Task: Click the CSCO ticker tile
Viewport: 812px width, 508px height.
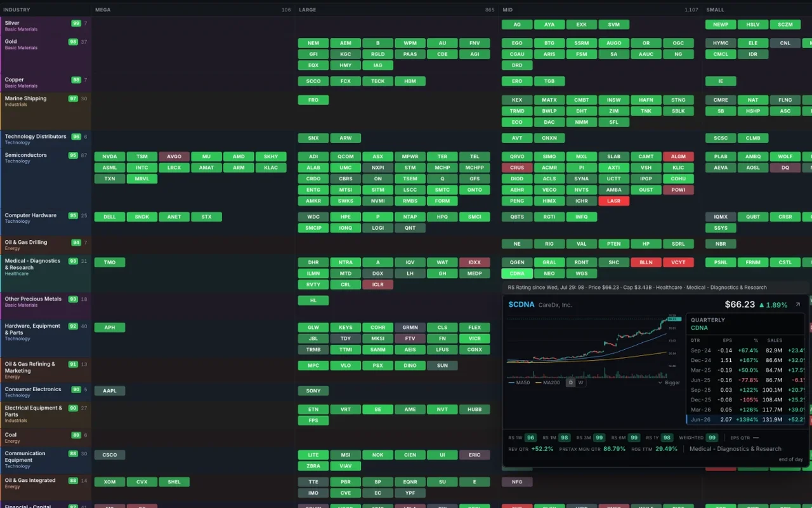Action: click(110, 455)
